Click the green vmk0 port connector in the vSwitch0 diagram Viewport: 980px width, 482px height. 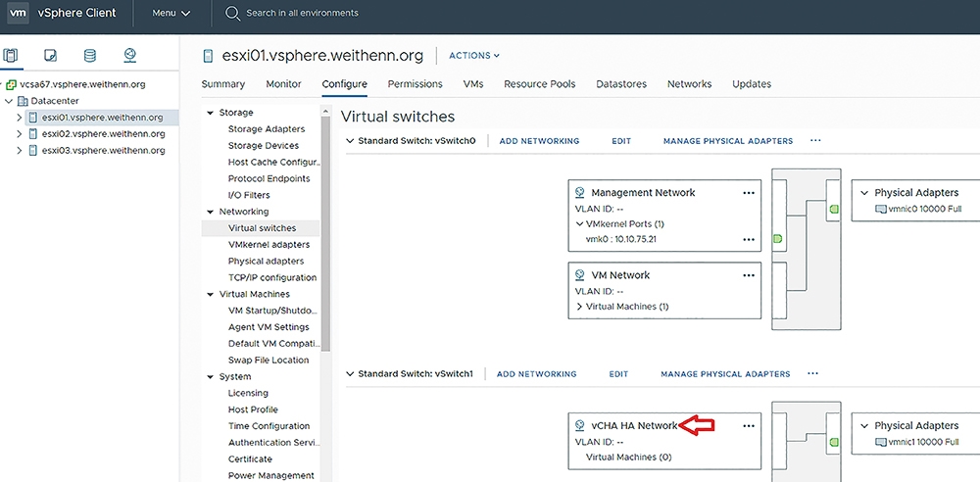point(778,239)
